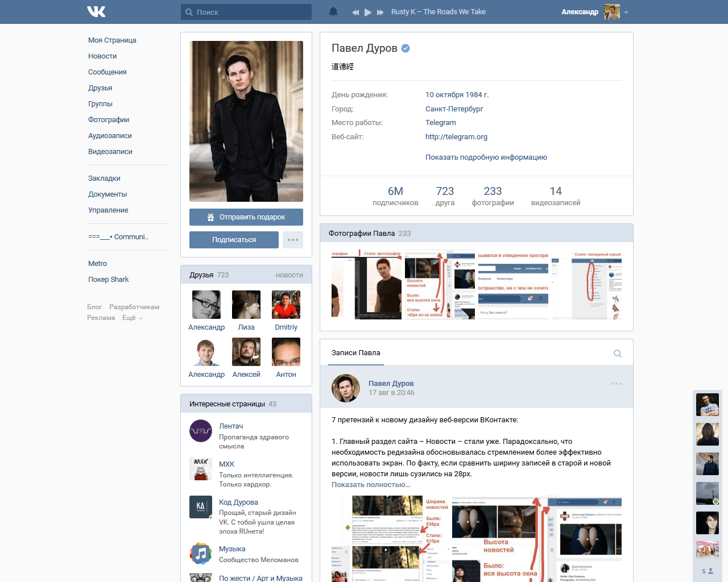The height and width of the screenshot is (582, 728).
Task: Click the wall search magnifier icon
Action: (x=618, y=354)
